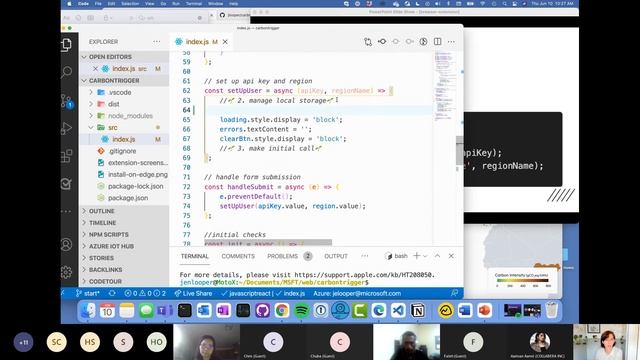This screenshot has width=640, height=360.
Task: Open the Manage gear in activity bar
Action: (67, 272)
